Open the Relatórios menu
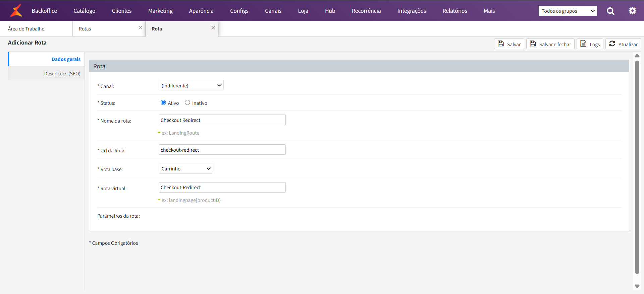 455,11
